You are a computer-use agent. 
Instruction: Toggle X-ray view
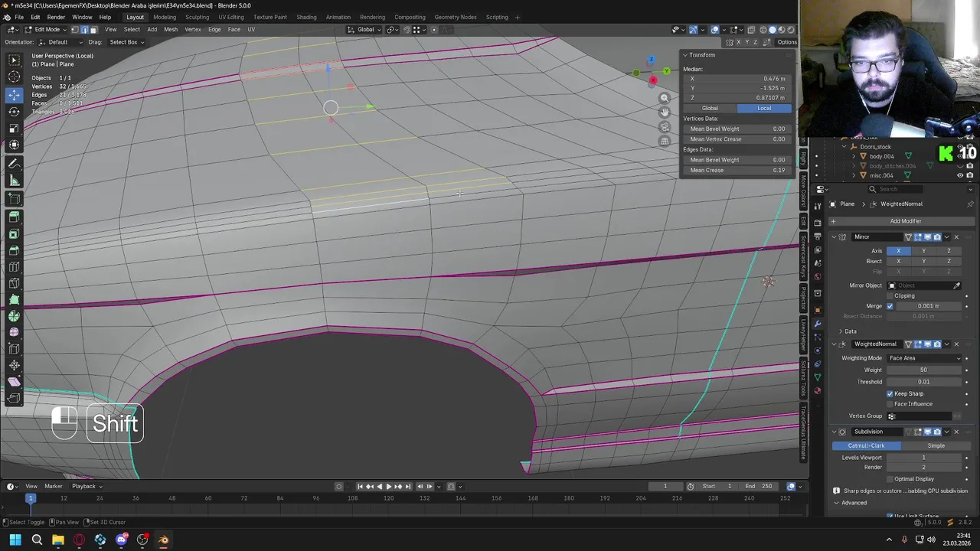pos(750,30)
